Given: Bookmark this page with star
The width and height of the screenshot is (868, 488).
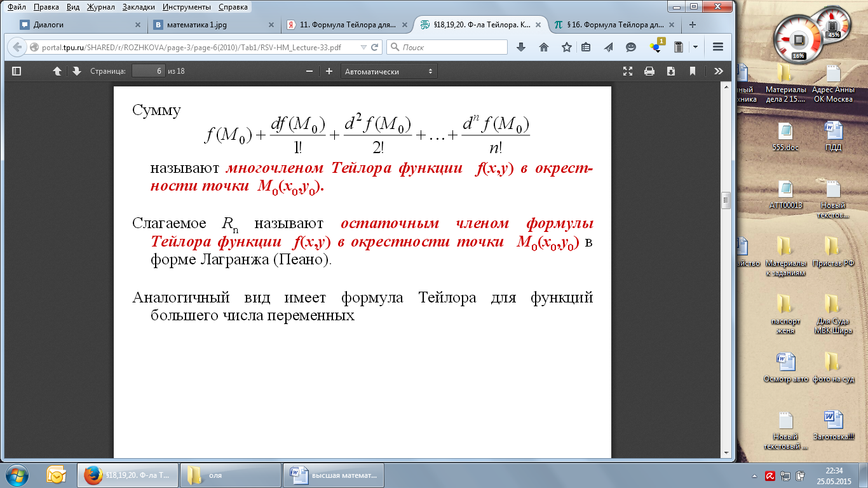Looking at the screenshot, I should (566, 47).
